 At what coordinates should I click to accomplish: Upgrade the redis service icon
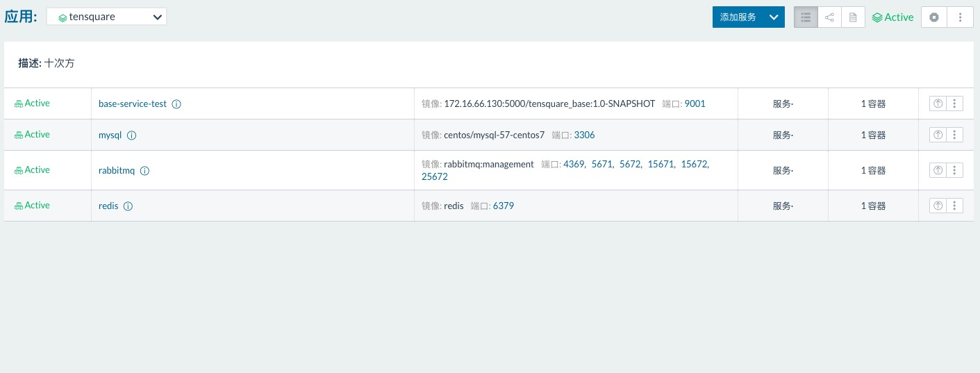[x=938, y=206]
